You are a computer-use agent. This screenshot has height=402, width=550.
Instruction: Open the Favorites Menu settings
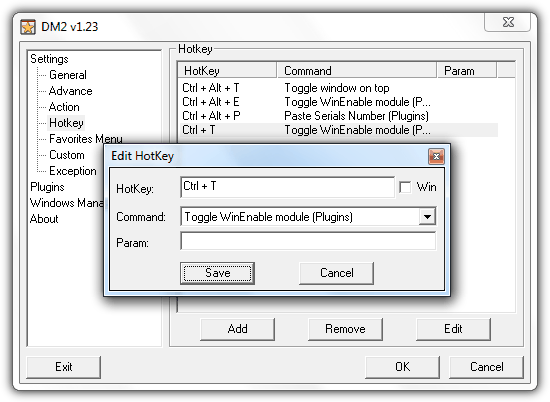click(86, 139)
